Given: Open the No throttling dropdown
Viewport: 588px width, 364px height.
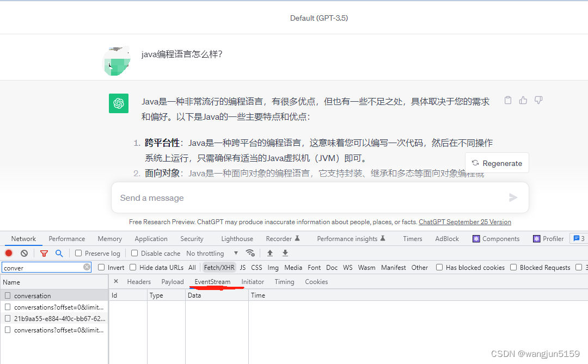Looking at the screenshot, I should 212,254.
